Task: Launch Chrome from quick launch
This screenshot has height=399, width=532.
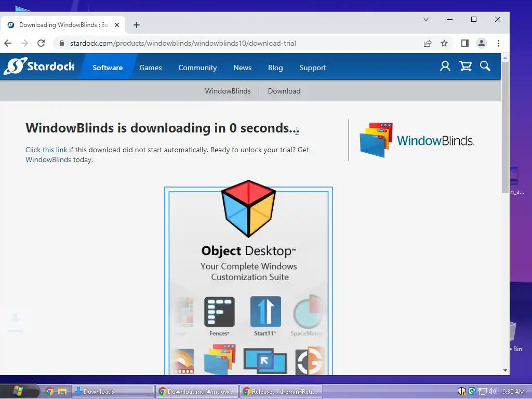Action: [x=49, y=391]
